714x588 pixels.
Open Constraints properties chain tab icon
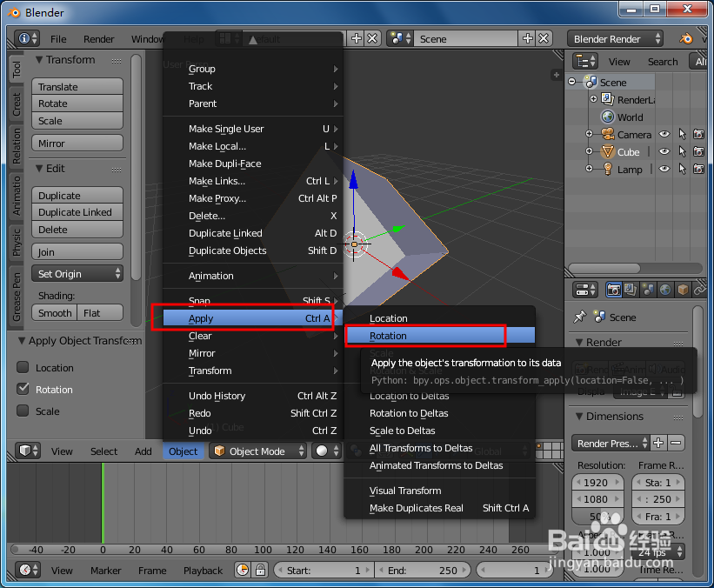[699, 290]
